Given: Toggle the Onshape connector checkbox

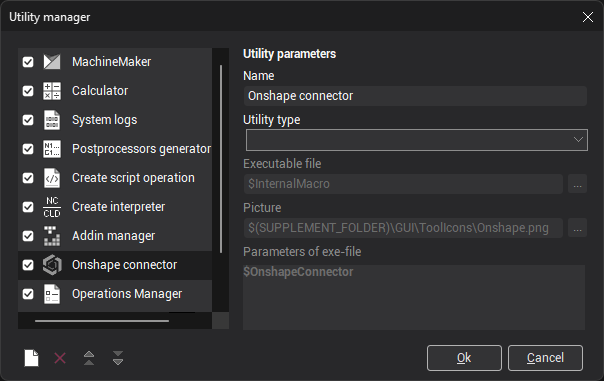Looking at the screenshot, I should click(x=28, y=265).
